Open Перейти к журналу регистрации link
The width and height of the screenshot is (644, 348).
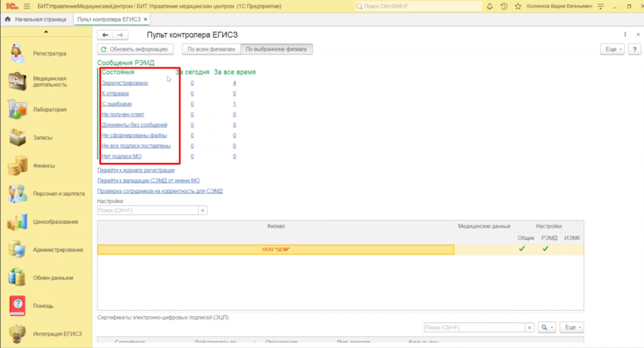point(136,170)
